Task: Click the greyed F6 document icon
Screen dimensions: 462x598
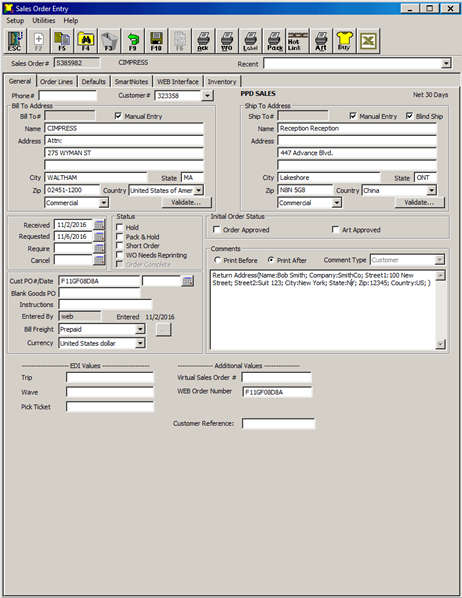Action: click(x=180, y=41)
